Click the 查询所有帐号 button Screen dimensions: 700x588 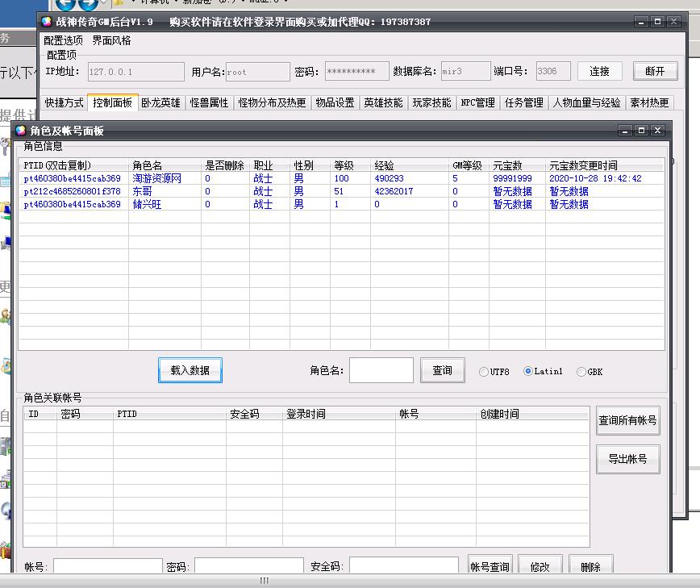(x=627, y=420)
